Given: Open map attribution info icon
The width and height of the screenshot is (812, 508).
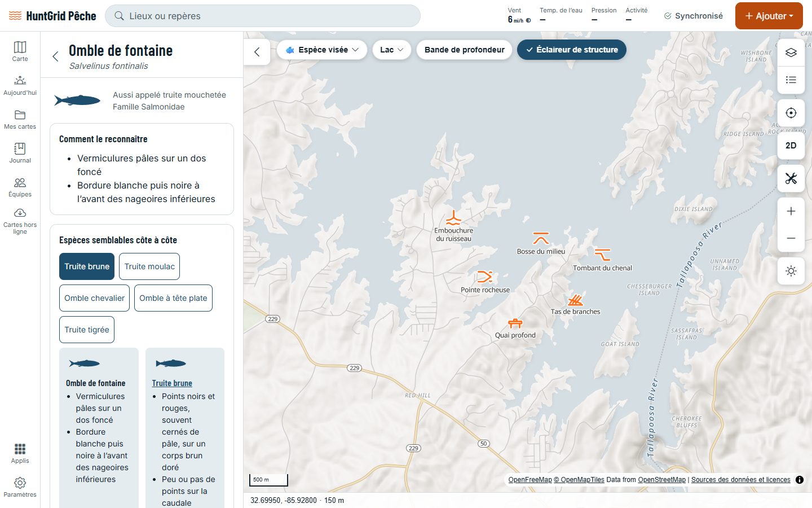Looking at the screenshot, I should pos(800,480).
